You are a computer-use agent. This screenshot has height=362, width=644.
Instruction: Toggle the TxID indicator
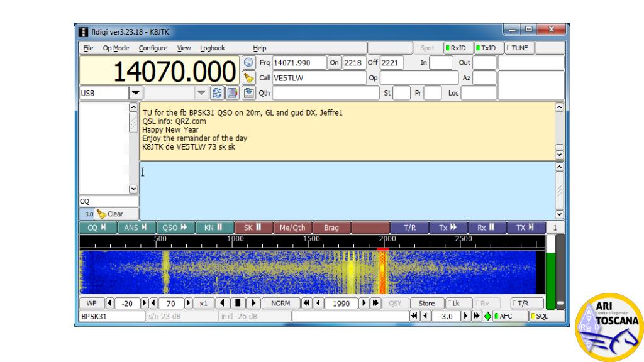coord(488,48)
